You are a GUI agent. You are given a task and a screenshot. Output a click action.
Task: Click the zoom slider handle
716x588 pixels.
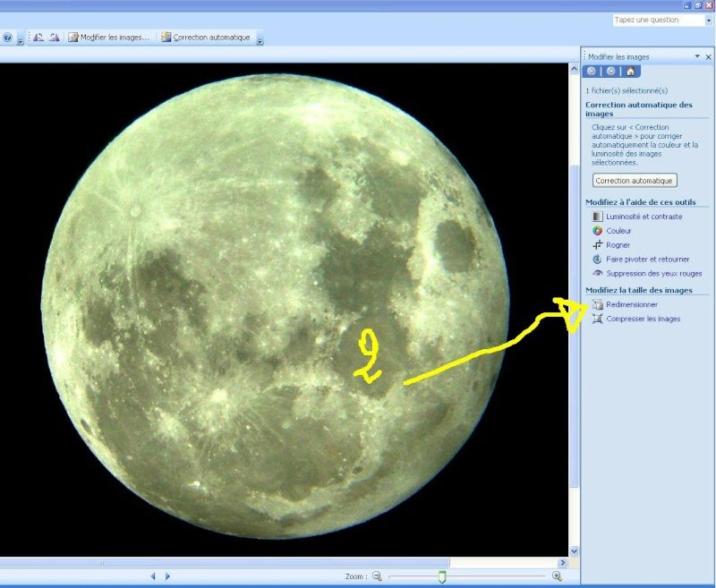(x=441, y=576)
